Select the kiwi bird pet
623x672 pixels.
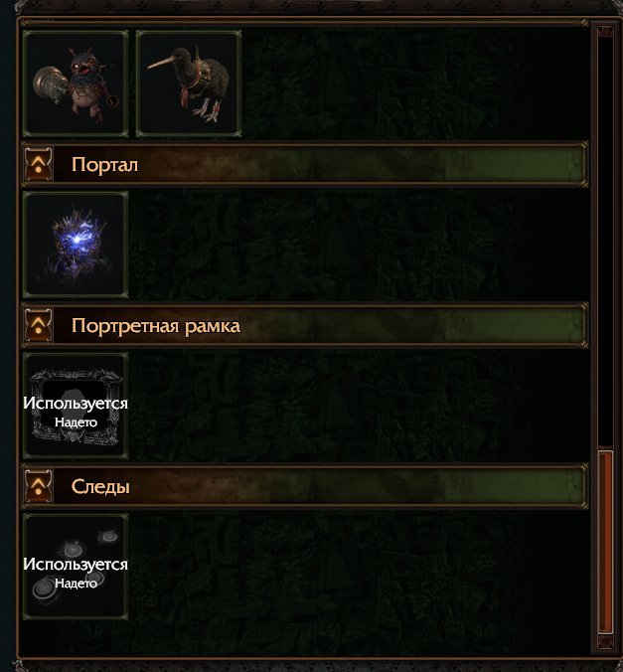point(189,84)
